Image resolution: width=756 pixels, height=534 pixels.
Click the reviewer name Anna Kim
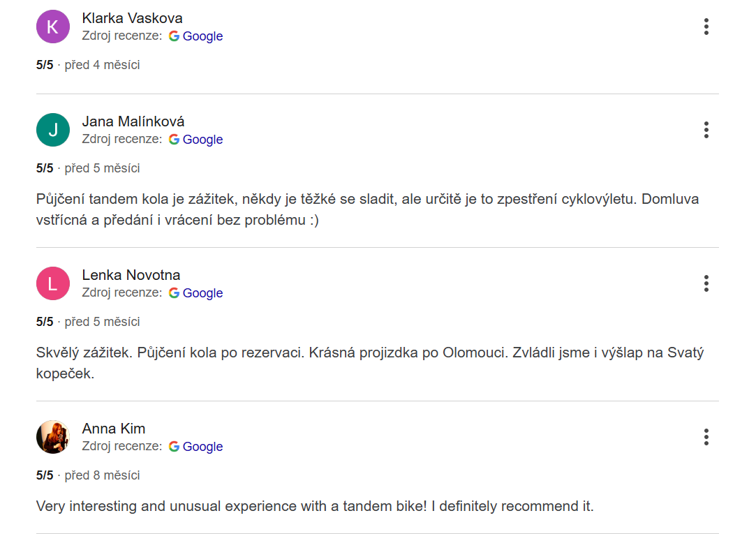114,429
